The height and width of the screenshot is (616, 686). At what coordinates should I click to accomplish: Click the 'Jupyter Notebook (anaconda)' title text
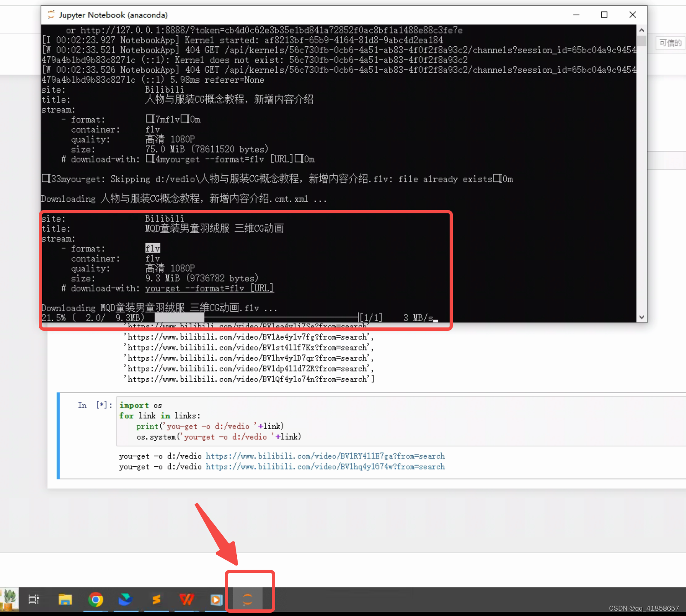[x=113, y=15]
